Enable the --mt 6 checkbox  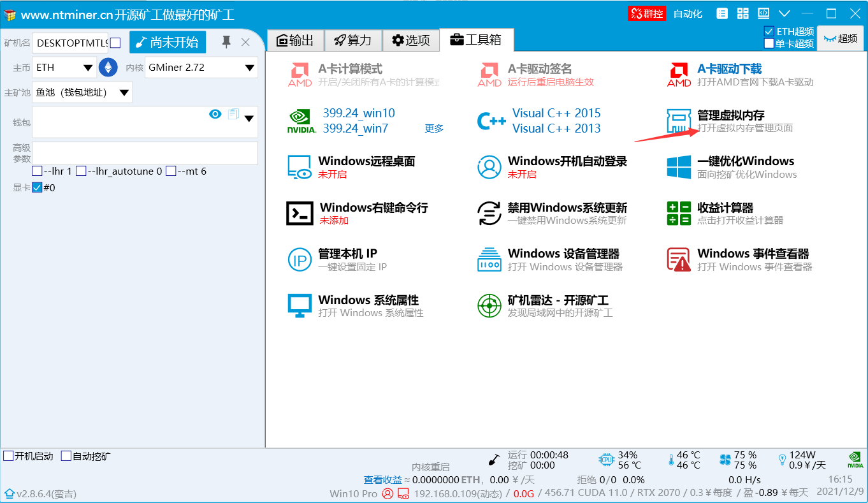[x=171, y=171]
